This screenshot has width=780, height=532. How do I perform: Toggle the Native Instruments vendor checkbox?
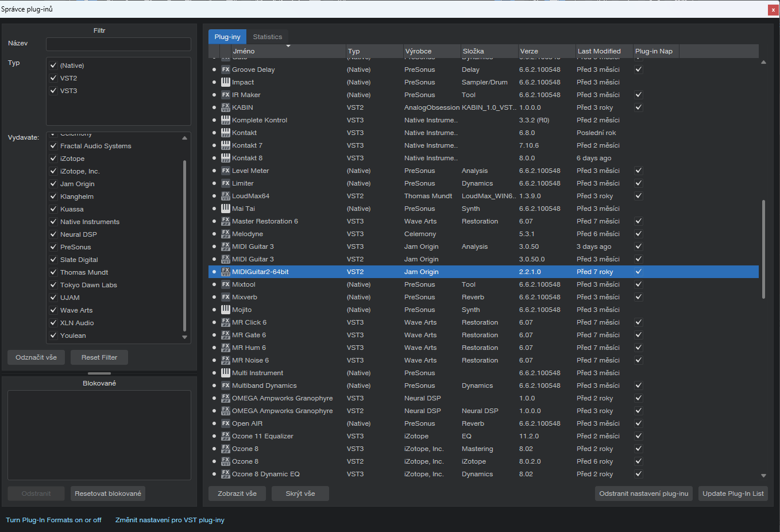point(53,222)
